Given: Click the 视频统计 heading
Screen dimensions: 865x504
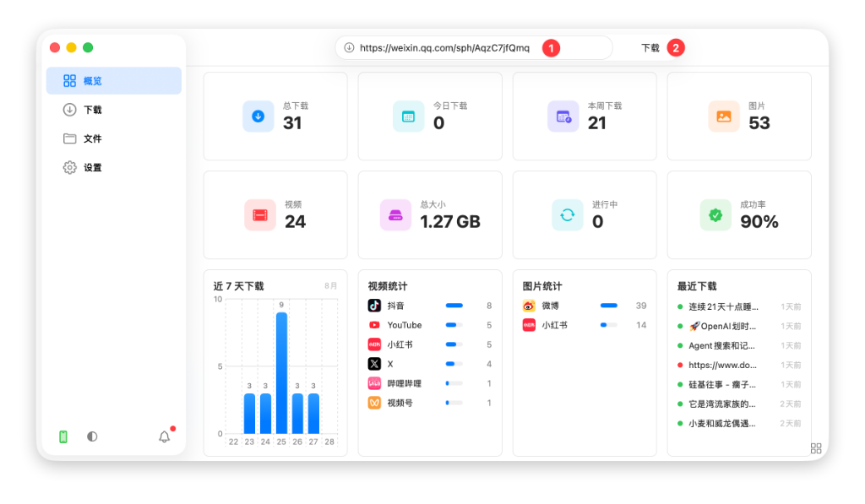Looking at the screenshot, I should (x=387, y=286).
